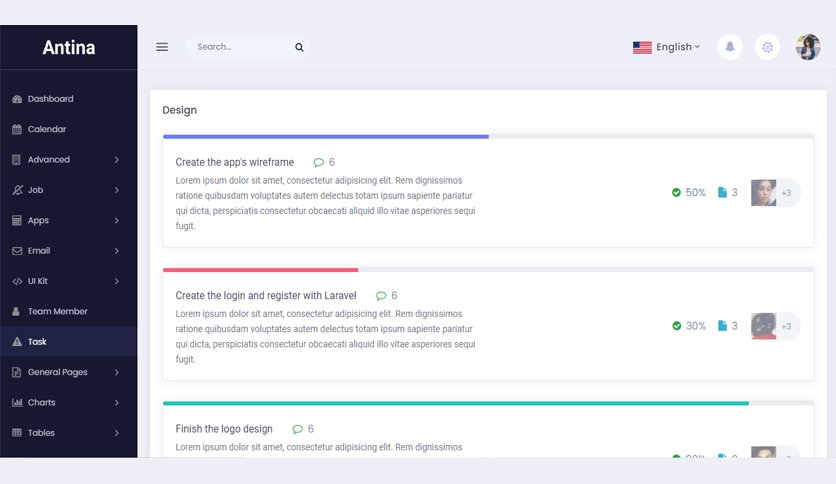Open comments on the wireframe task
Screen dimensions: 836x484
click(x=324, y=162)
